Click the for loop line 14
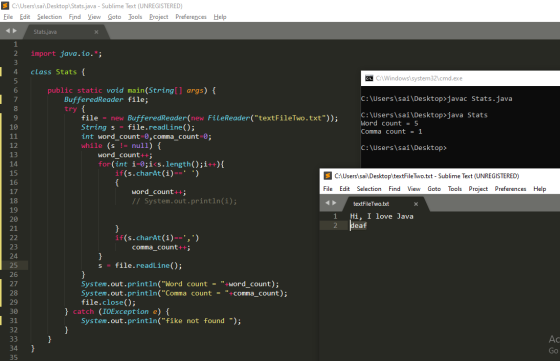Image resolution: width=560 pixels, height=361 pixels. coord(161,164)
